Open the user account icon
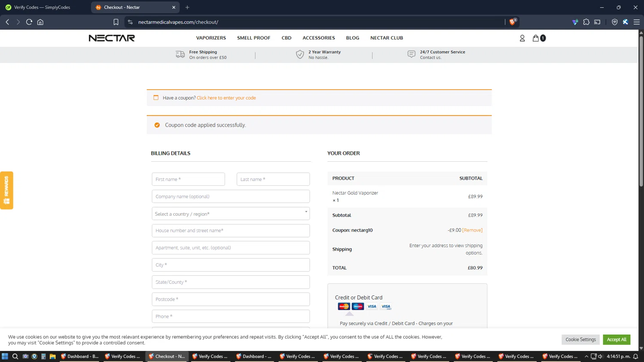 pos(522,38)
